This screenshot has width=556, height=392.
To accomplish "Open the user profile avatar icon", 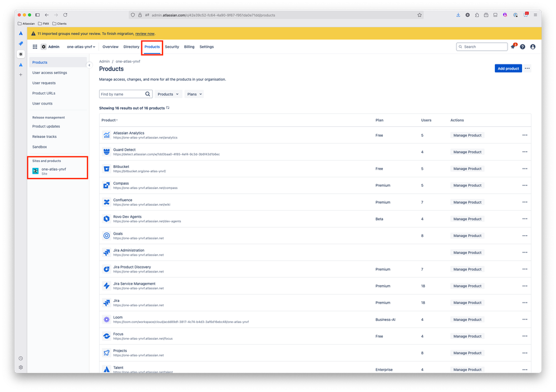I will click(x=533, y=47).
